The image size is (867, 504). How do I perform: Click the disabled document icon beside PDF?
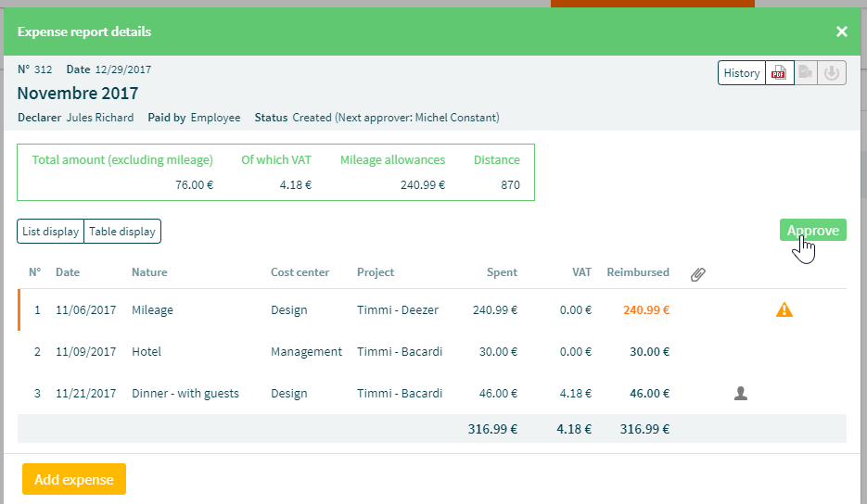click(806, 73)
